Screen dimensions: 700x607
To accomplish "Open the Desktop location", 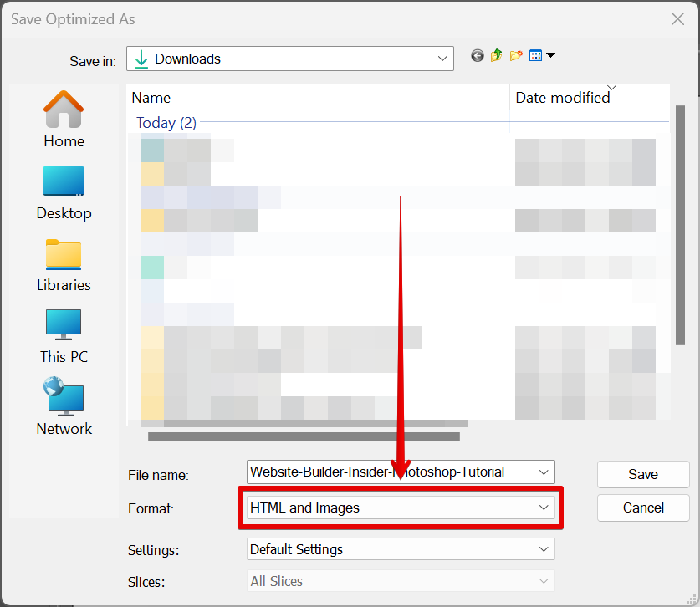I will click(64, 193).
